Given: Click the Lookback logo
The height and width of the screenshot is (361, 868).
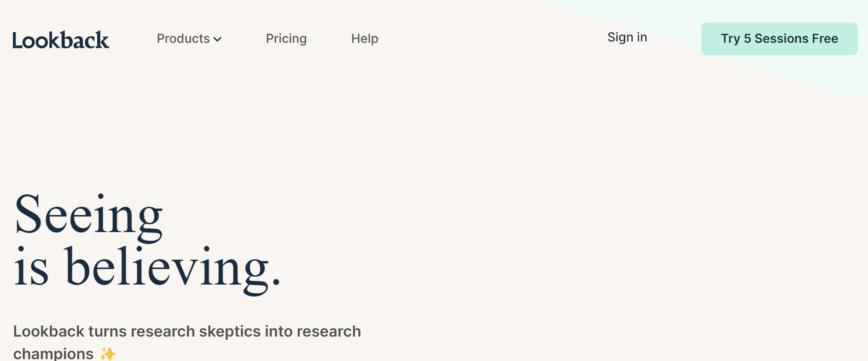Looking at the screenshot, I should [x=61, y=40].
